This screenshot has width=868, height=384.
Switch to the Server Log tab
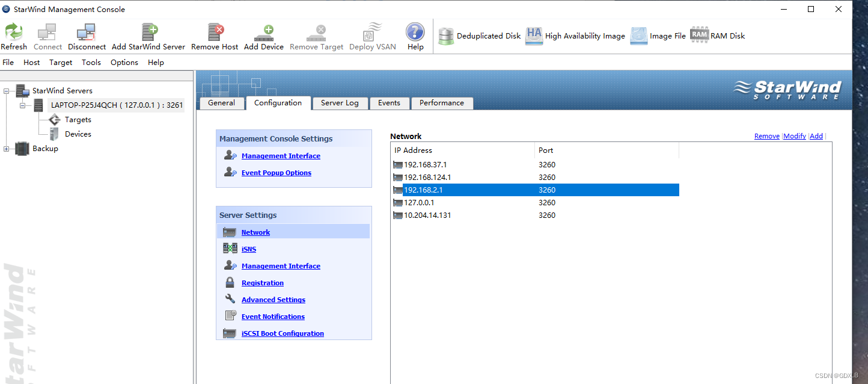point(340,103)
